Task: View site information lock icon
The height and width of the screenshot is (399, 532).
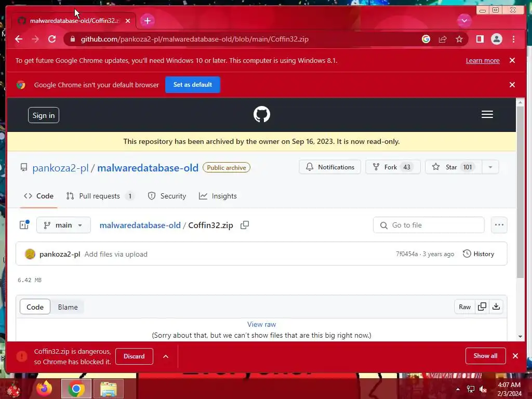Action: coord(72,39)
